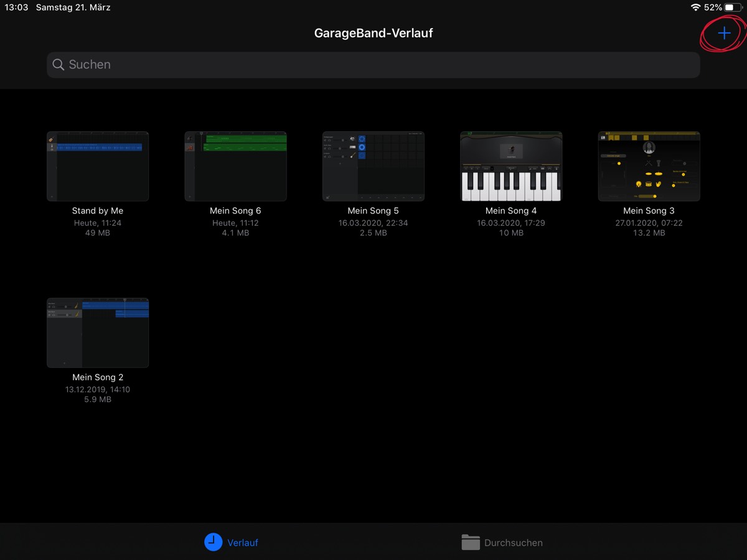
Task: Focus the Suchen search field
Action: [374, 65]
